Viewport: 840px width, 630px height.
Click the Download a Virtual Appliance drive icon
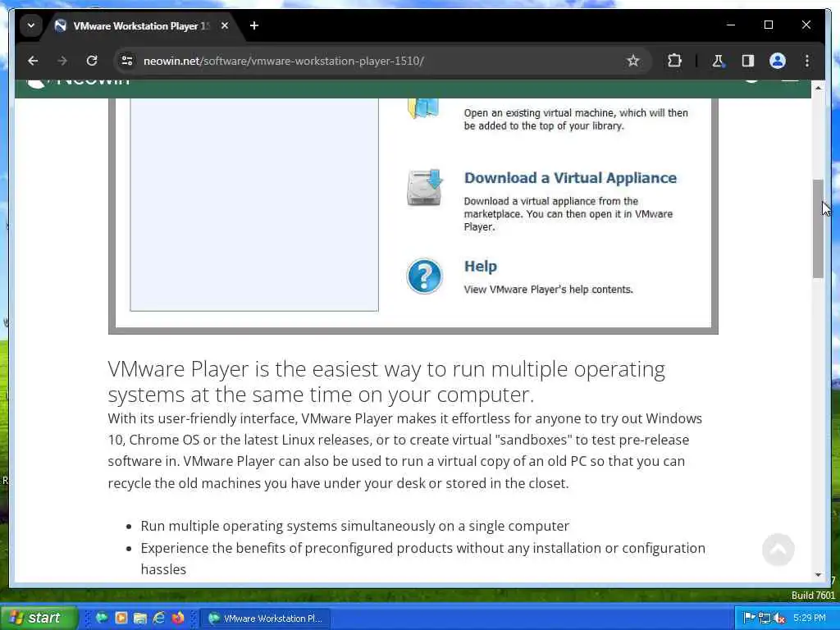424,187
